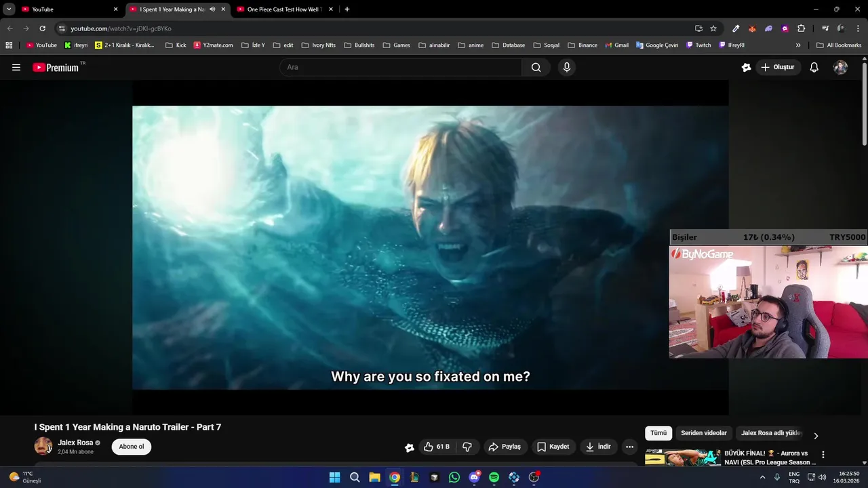
Task: Open Jalex Rosa channel avatar
Action: coord(43,446)
